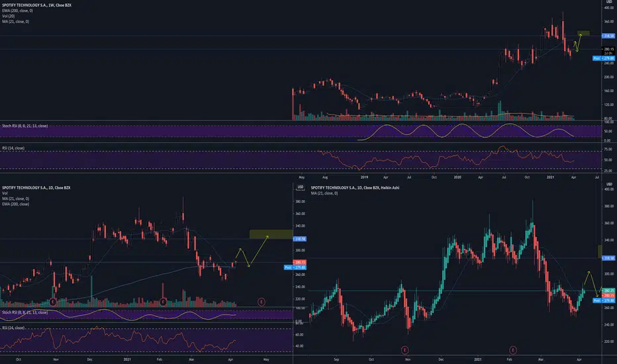Click the daily chart title 'SPOTIFY TECHNOLOGY S.A., 1D, Cboe BZX'

[x=36, y=188]
